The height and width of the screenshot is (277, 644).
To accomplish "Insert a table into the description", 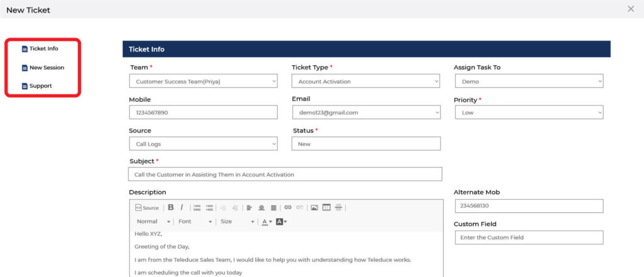I will click(x=326, y=208).
